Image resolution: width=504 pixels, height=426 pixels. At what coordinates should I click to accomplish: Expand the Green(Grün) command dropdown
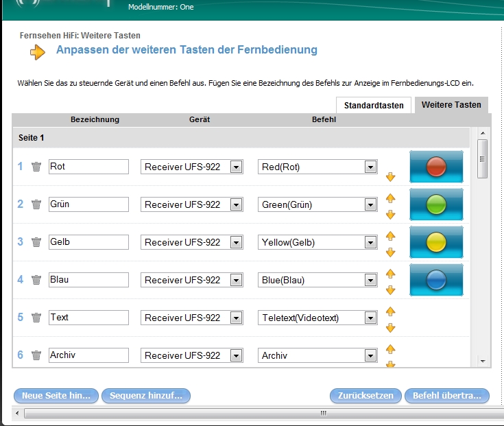pyautogui.click(x=370, y=204)
